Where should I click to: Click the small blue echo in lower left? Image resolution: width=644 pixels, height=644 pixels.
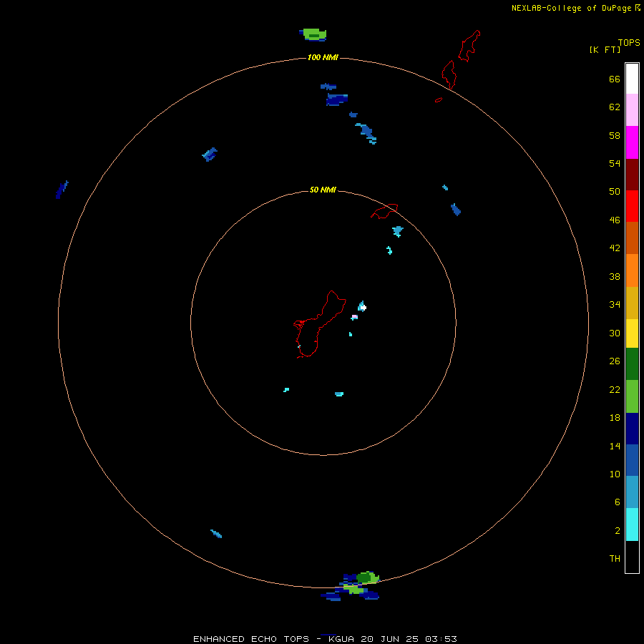216,534
